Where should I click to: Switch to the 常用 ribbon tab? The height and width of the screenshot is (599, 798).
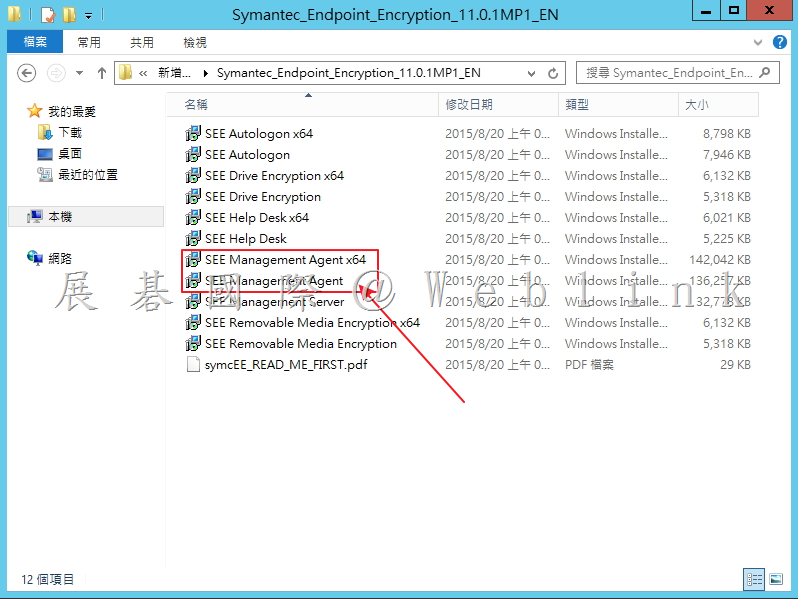[89, 42]
